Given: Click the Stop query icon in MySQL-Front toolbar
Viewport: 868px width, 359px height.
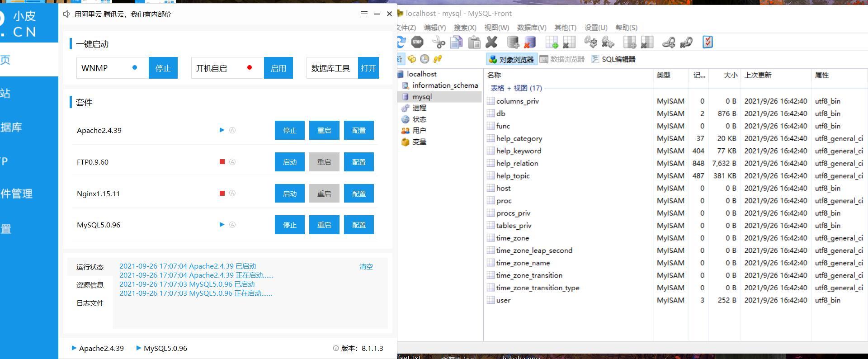Looking at the screenshot, I should tap(417, 43).
